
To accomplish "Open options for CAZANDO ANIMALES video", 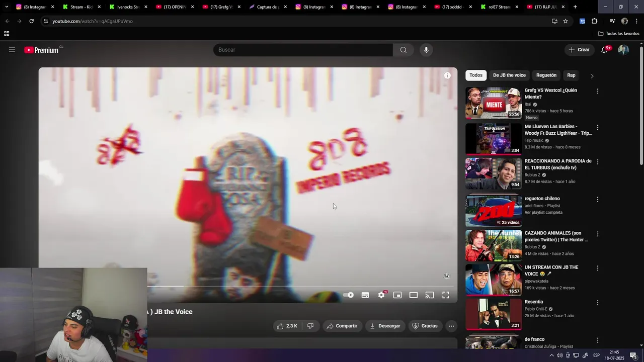I will [598, 234].
